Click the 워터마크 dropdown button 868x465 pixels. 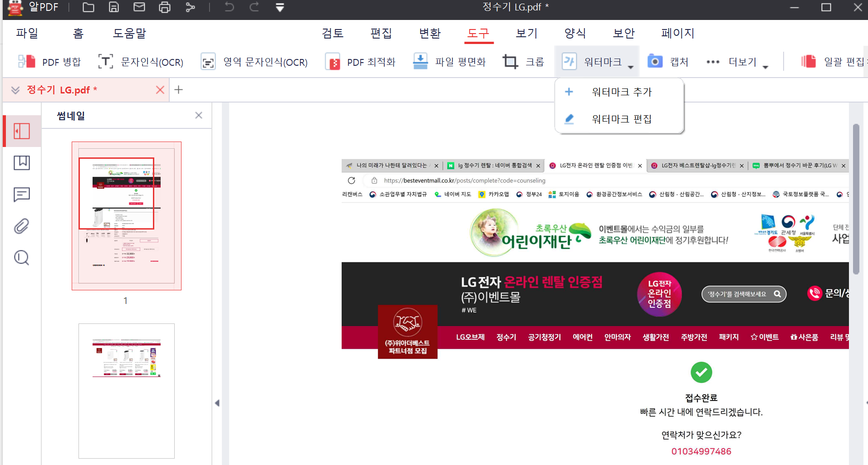coord(597,62)
